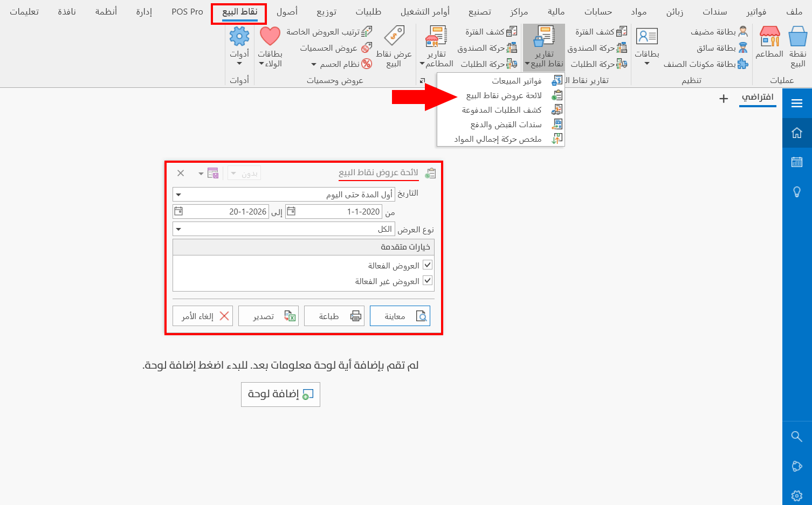812x505 pixels.
Task: Select لائحة عروض نقاط البيع menu entry
Action: coord(500,95)
